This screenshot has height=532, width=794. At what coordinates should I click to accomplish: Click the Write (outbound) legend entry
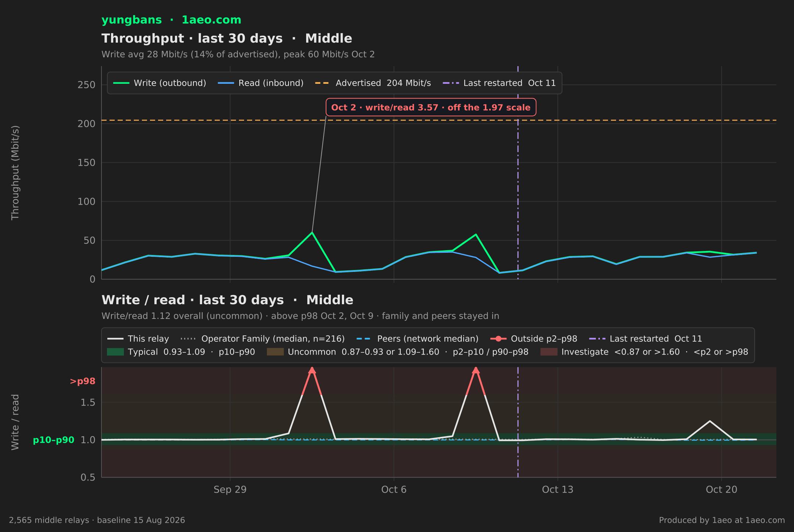(160, 83)
